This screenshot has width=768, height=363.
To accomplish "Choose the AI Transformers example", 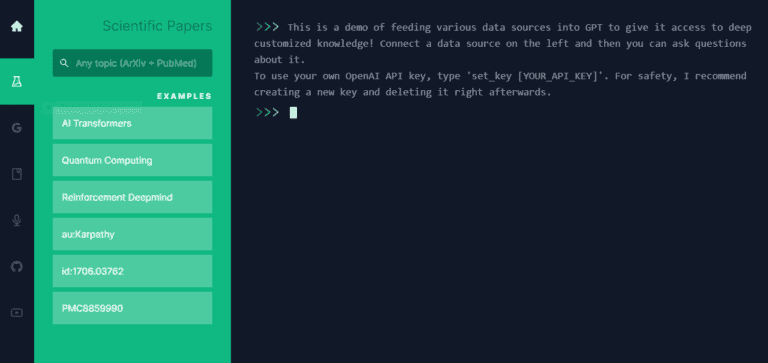I will pyautogui.click(x=132, y=123).
